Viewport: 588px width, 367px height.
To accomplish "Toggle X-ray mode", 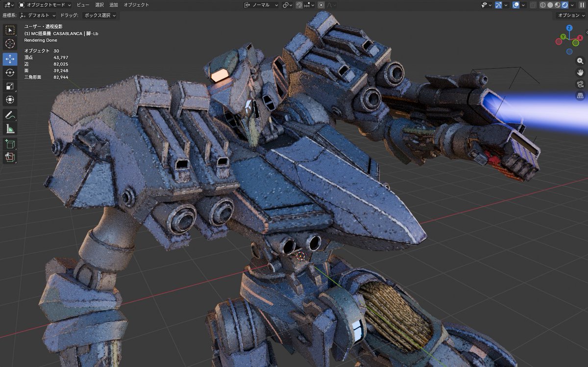I will coord(533,4).
